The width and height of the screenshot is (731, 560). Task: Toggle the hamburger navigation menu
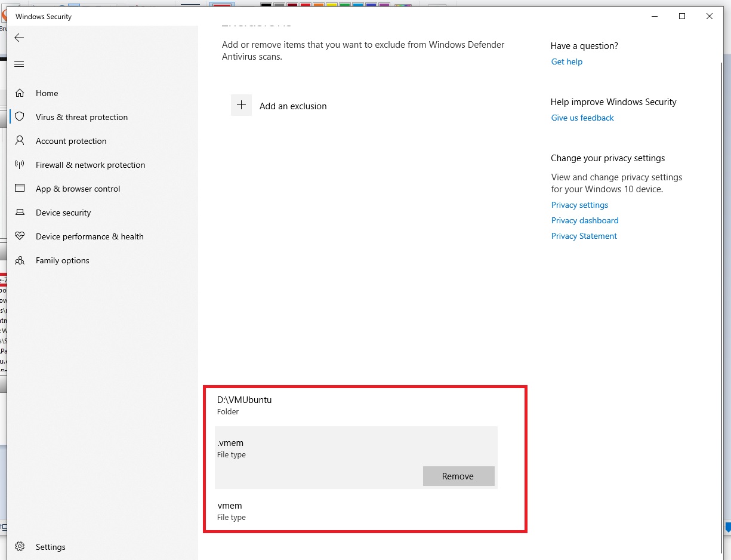[x=19, y=64]
